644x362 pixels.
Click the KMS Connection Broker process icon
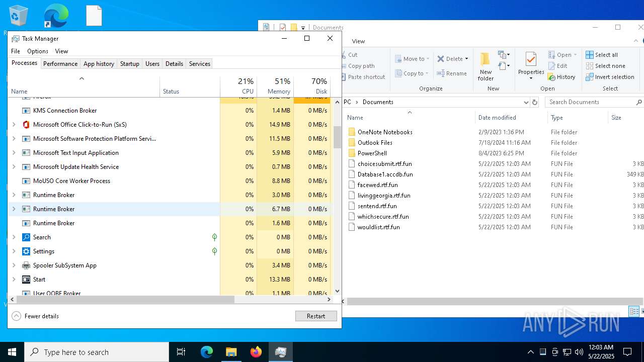[26, 111]
